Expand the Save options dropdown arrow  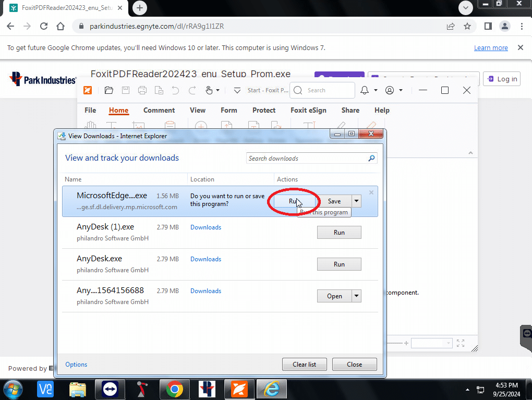pyautogui.click(x=356, y=201)
